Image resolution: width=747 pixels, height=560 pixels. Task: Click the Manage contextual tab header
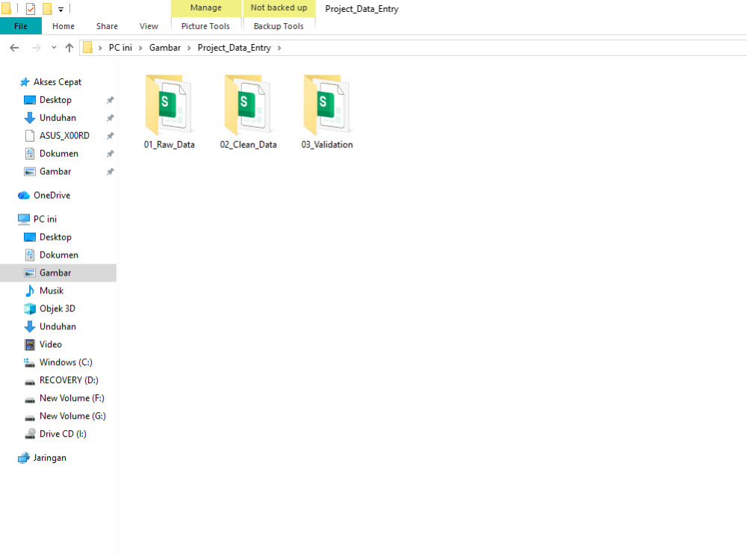coord(206,8)
